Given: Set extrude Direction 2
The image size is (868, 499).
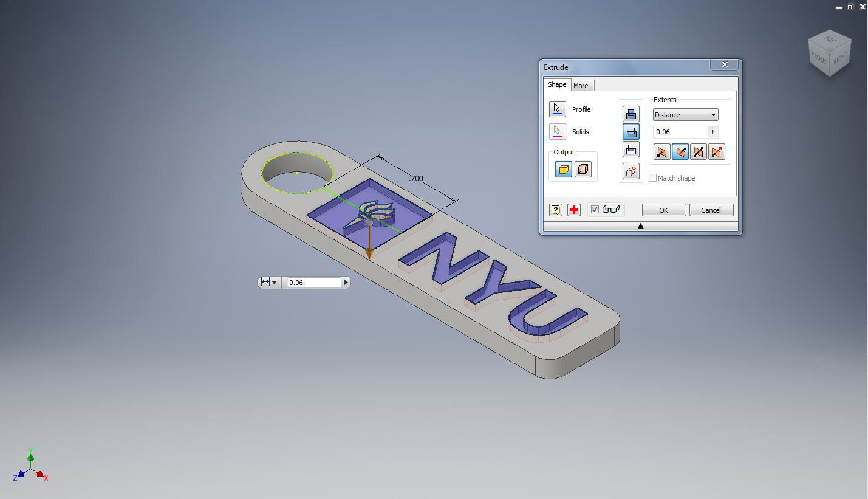Looking at the screenshot, I should point(680,152).
